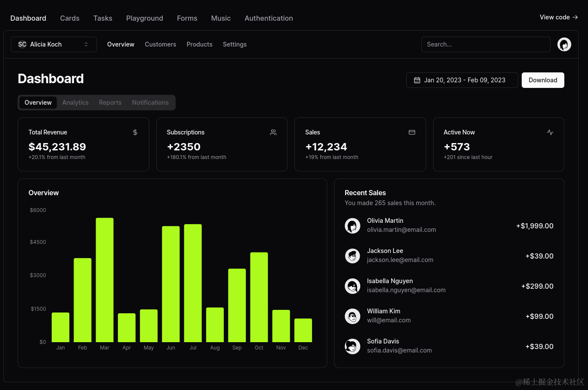This screenshot has height=390, width=588.
Task: Click the +$1,999.00 sale amount
Action: click(535, 226)
